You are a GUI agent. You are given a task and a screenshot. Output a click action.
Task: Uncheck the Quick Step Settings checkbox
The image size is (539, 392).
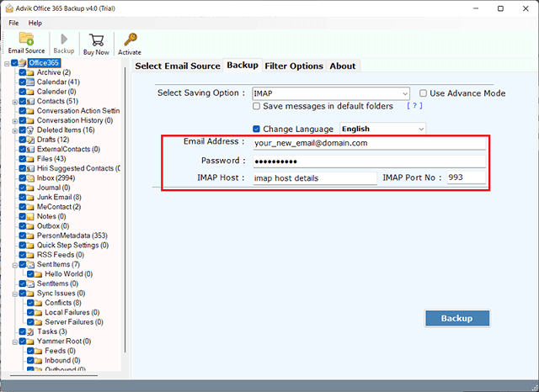coord(23,246)
